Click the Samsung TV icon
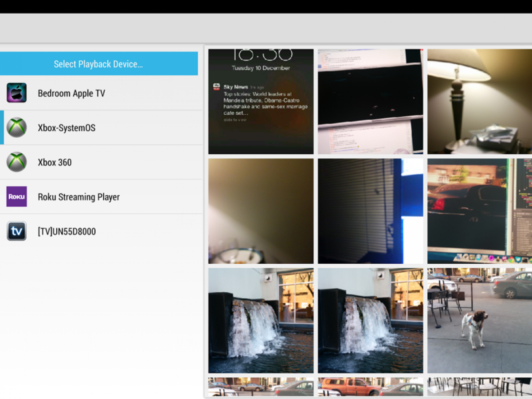This screenshot has height=399, width=532. tap(16, 231)
